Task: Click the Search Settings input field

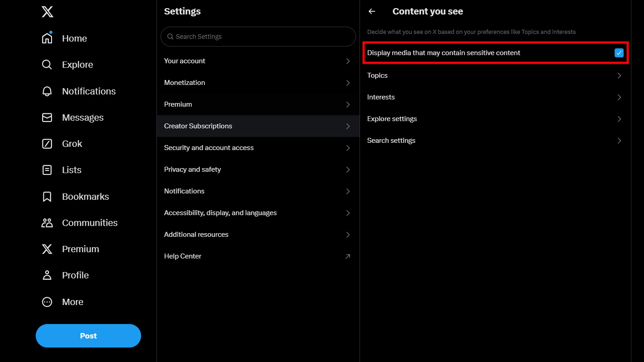Action: click(x=262, y=37)
